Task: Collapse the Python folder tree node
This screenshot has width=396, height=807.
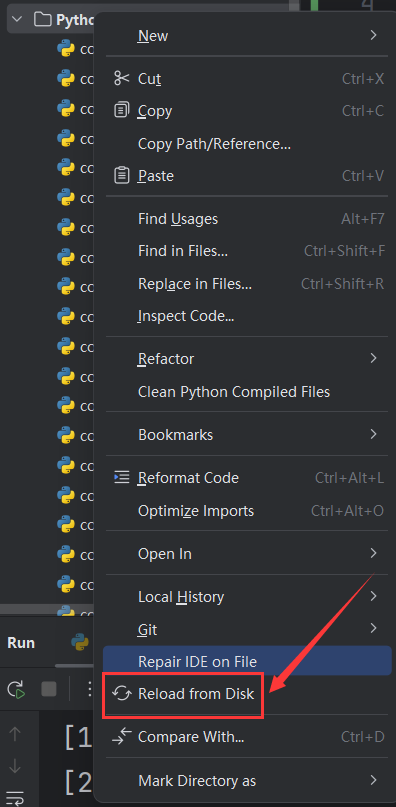Action: click(x=16, y=20)
